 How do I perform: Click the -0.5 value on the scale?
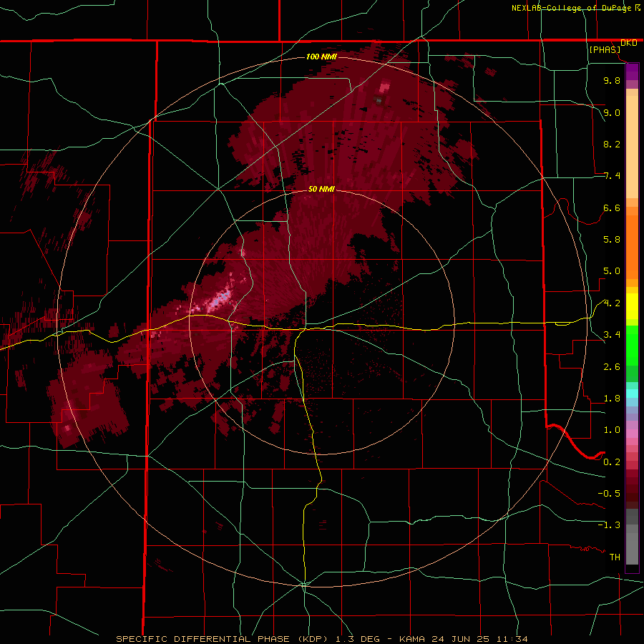click(609, 494)
